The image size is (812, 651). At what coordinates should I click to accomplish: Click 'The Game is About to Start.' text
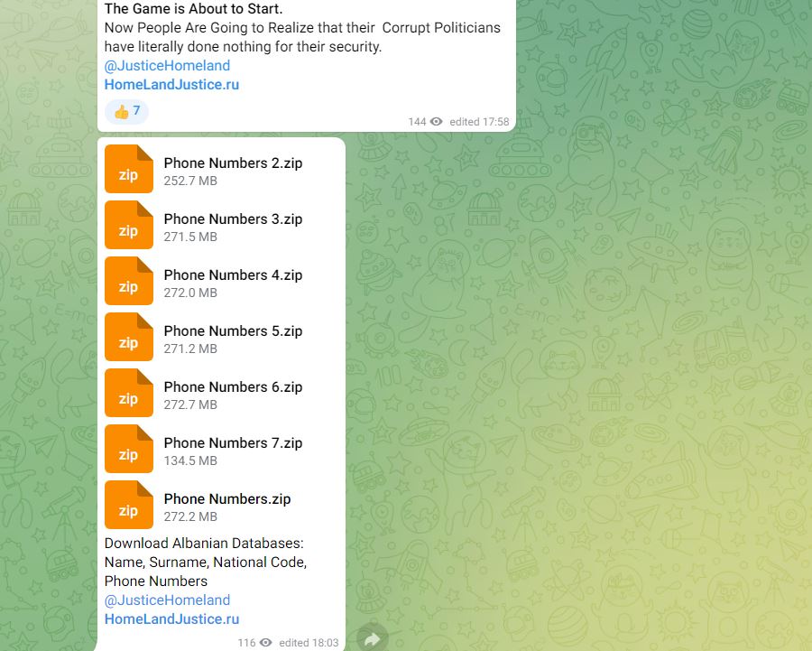194,9
